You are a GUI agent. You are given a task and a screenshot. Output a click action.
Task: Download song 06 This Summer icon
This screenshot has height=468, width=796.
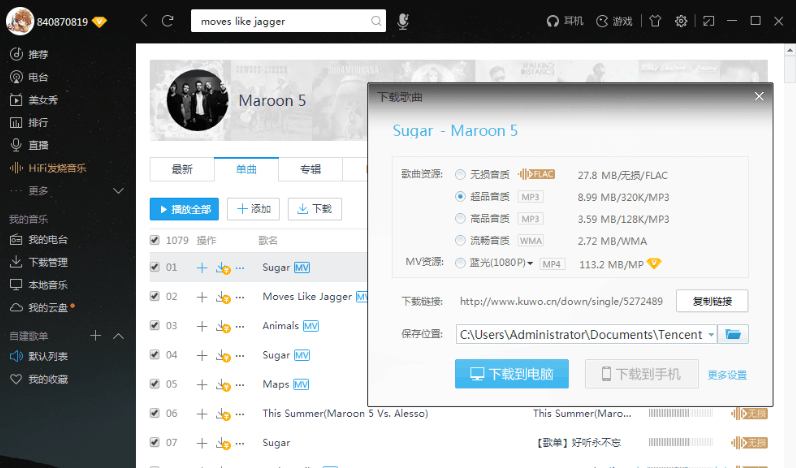222,414
